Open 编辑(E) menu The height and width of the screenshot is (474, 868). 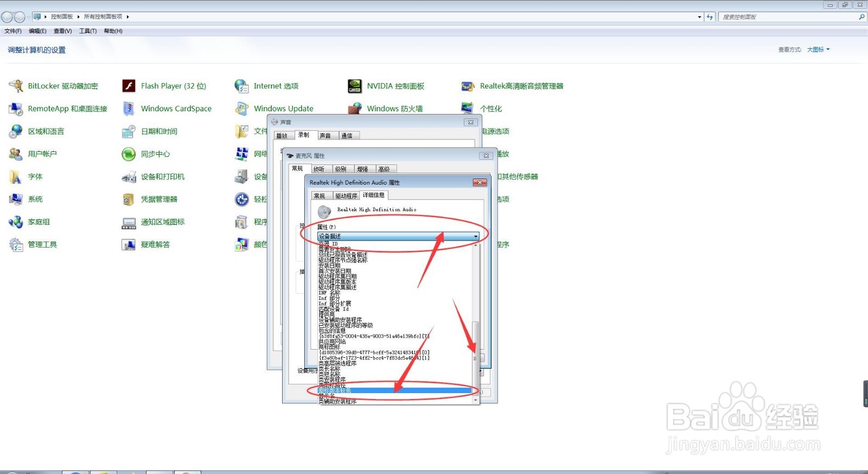(x=37, y=31)
